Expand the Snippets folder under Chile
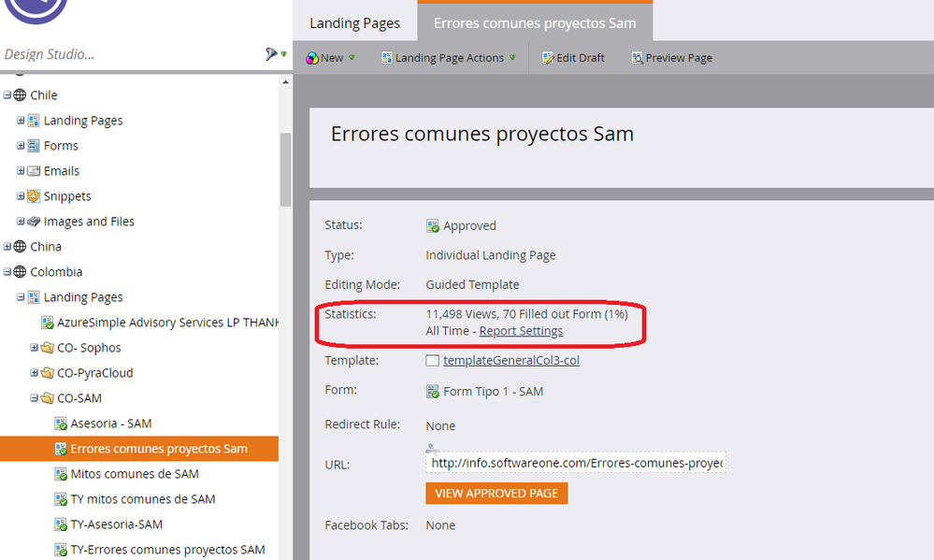 point(21,196)
